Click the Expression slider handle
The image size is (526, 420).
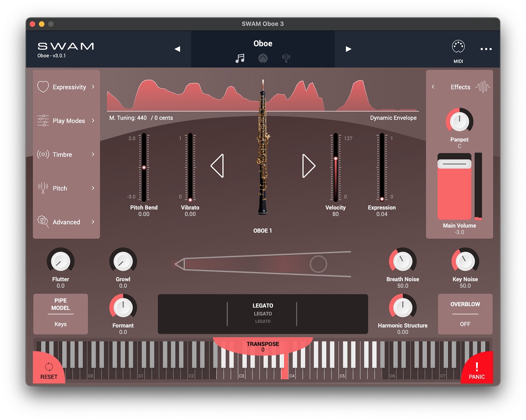tap(382, 199)
